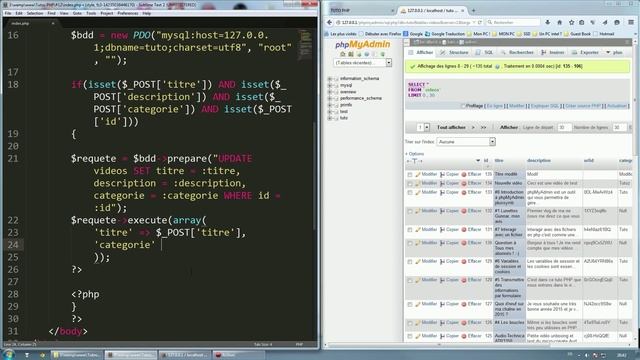Tick the checkbox for row 129
This screenshot has height=360, width=640.
(x=410, y=262)
